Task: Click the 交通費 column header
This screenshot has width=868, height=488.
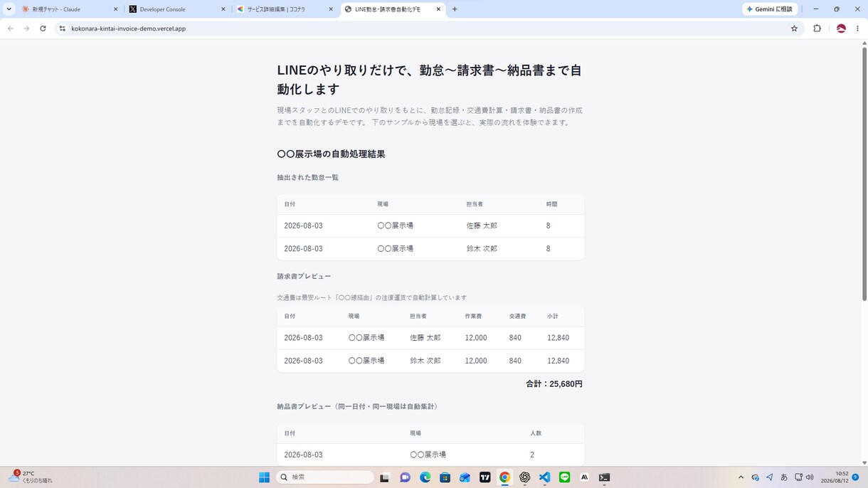Action: 517,317
